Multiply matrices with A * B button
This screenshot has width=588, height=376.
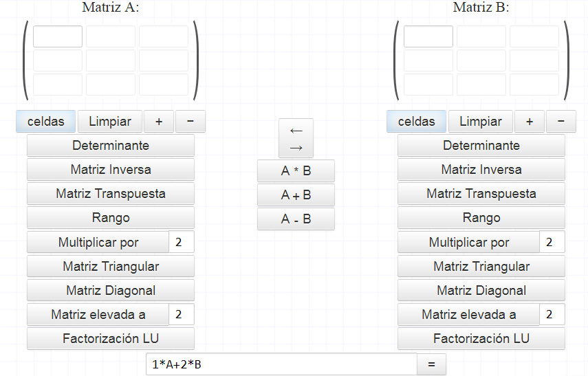point(296,171)
